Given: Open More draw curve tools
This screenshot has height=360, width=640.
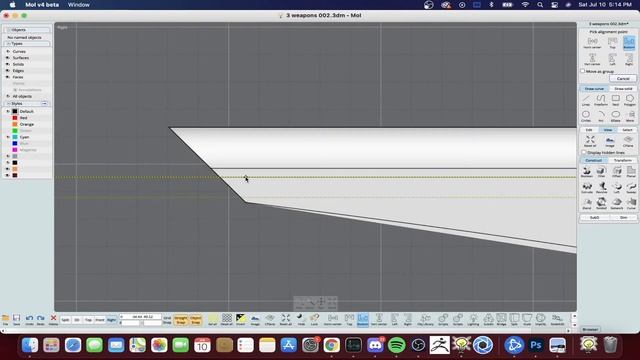Looking at the screenshot, I should click(631, 116).
